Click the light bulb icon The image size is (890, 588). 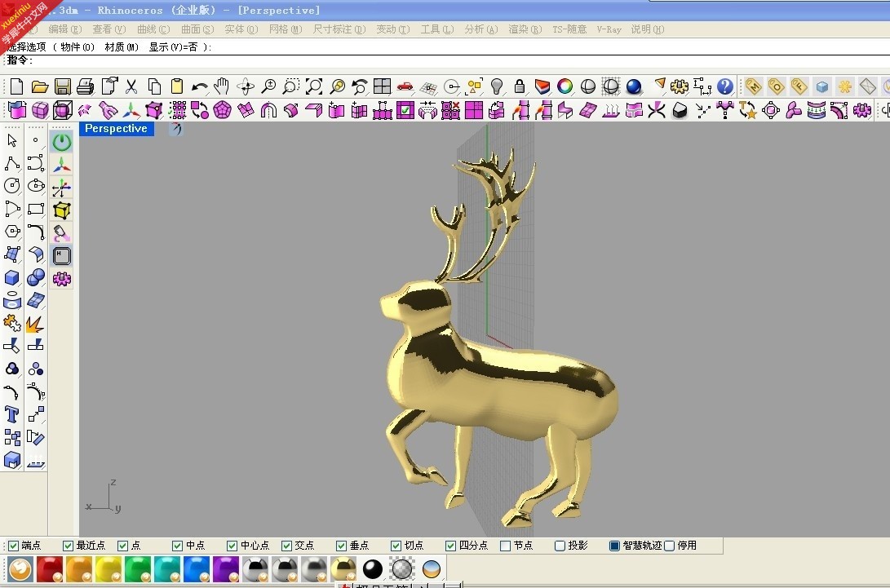pyautogui.click(x=497, y=86)
